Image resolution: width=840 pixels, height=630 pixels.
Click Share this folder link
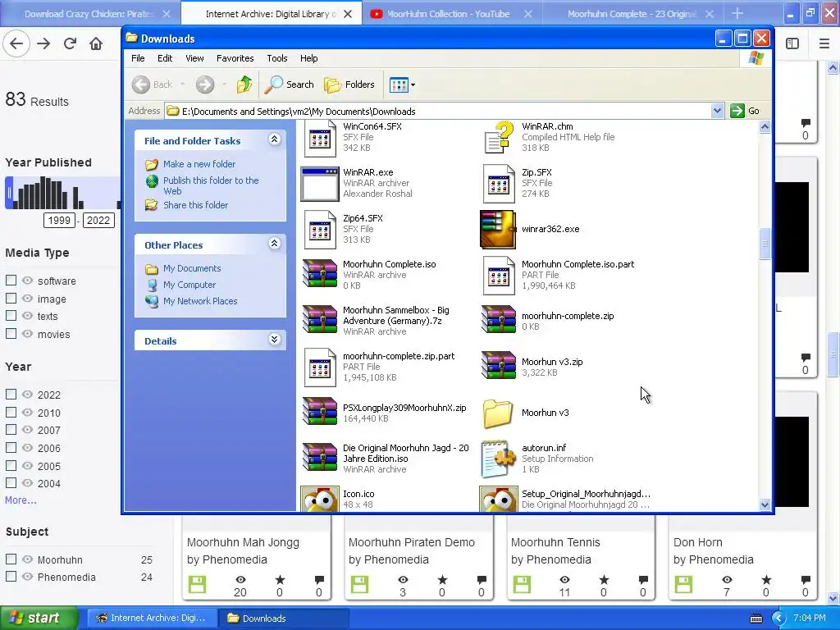coord(195,204)
